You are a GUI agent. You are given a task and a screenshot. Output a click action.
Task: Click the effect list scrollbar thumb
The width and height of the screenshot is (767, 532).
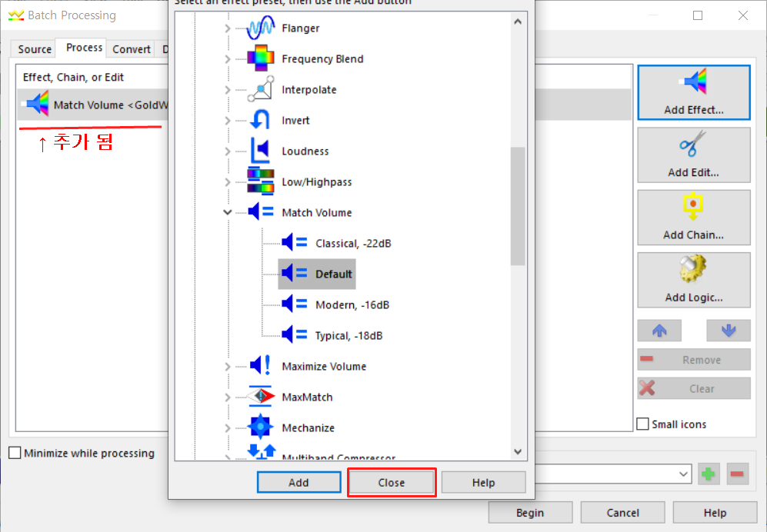518,206
